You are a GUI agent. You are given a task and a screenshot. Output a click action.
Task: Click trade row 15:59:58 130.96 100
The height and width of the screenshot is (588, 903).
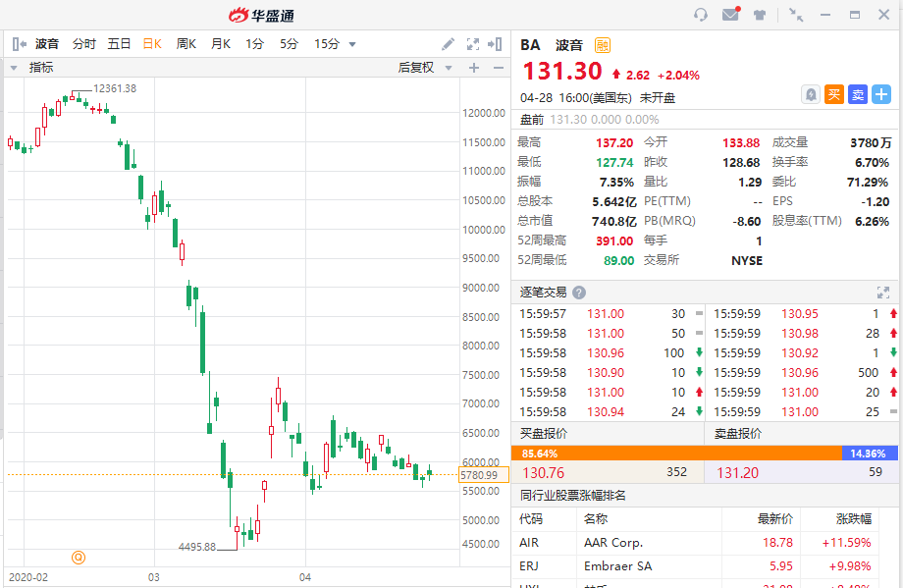[x=611, y=353]
